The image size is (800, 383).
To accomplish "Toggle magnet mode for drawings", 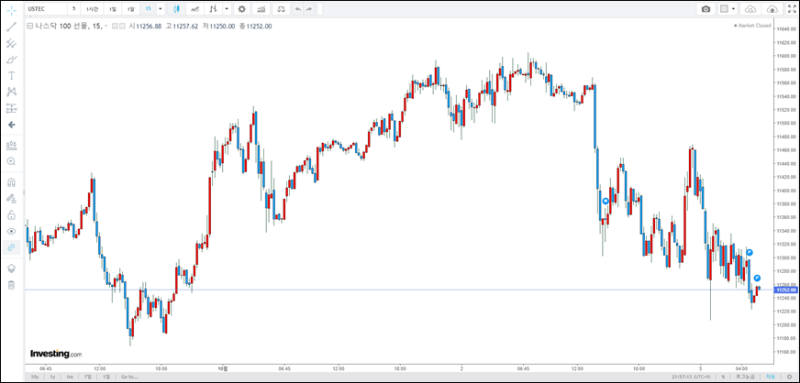I will [x=11, y=182].
